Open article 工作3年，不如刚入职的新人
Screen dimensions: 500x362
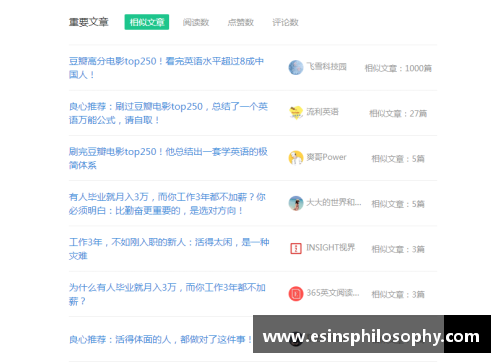click(169, 249)
